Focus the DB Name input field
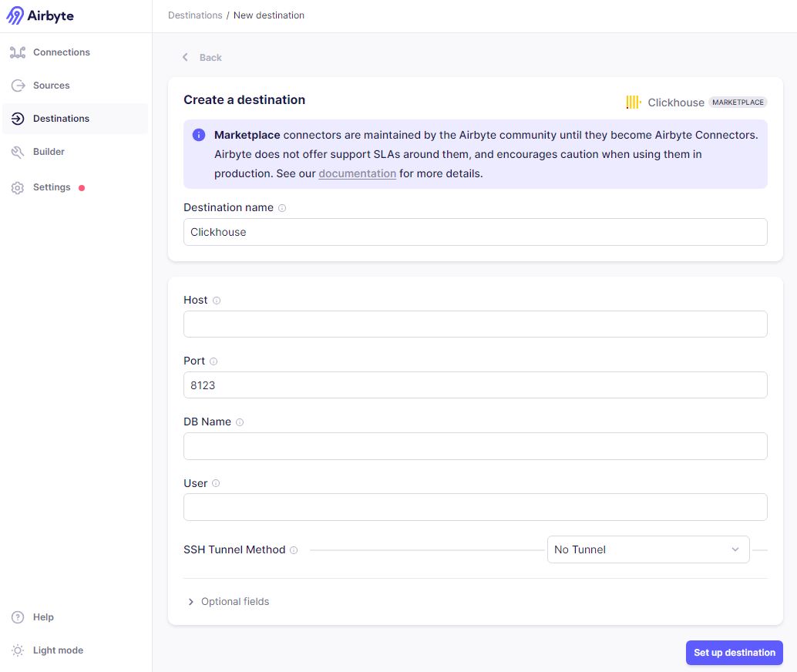The image size is (797, 672). [476, 446]
